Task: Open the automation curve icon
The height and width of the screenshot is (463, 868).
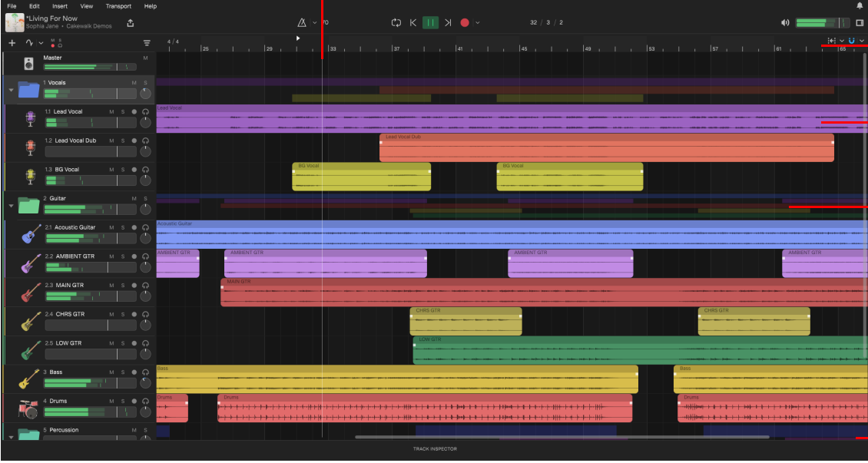Action: [x=29, y=42]
